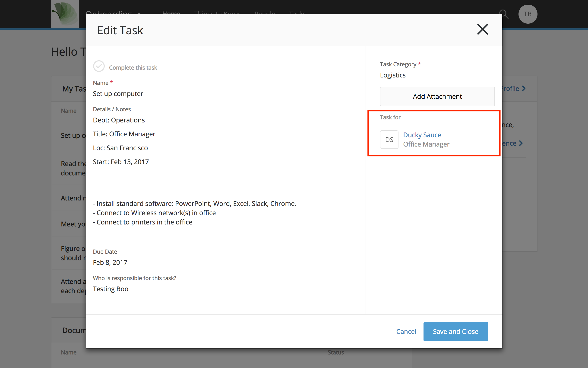Select the responsible person field Testing Boo

111,289
